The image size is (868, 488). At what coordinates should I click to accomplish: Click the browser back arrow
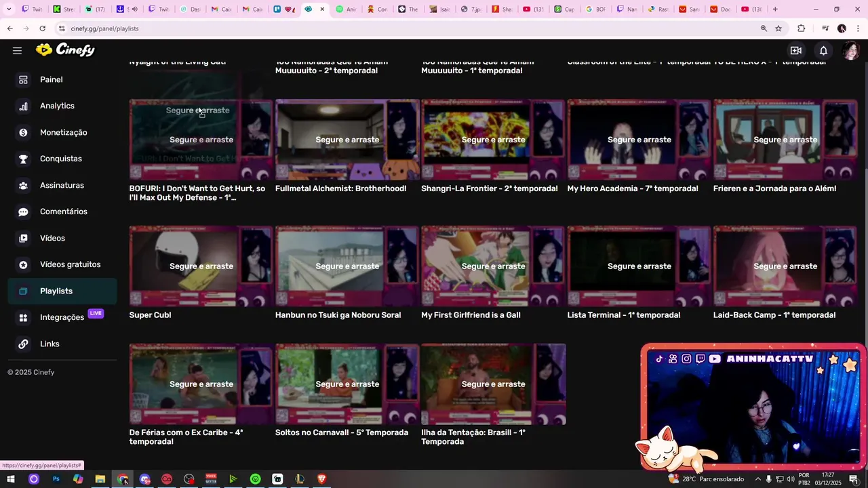click(x=9, y=28)
